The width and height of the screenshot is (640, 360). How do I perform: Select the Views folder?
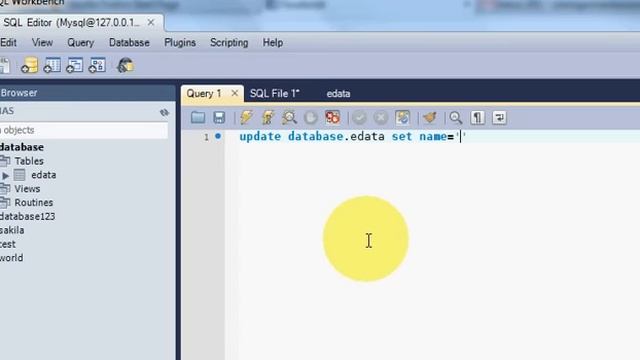click(27, 189)
